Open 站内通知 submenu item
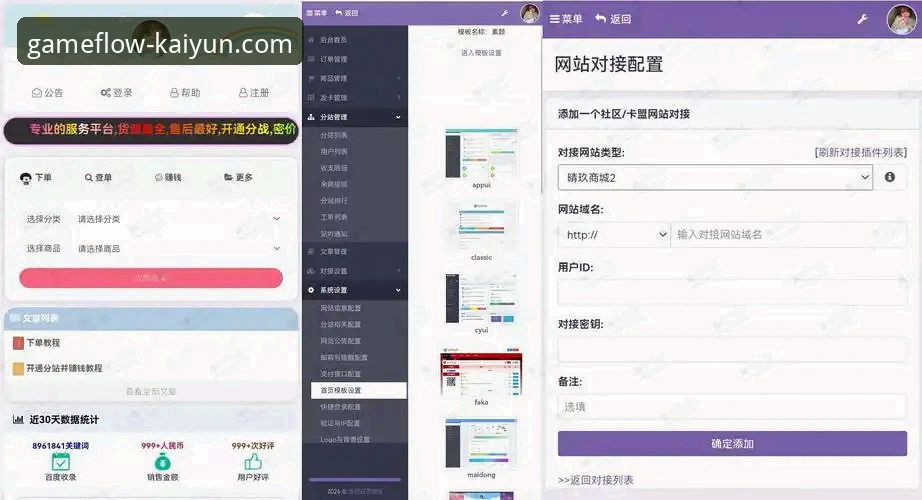922x500 pixels. click(334, 234)
